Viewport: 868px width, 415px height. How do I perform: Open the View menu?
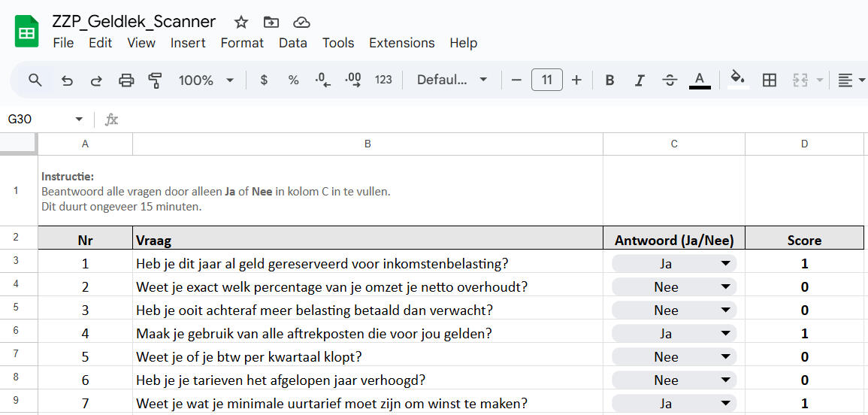[x=141, y=43]
